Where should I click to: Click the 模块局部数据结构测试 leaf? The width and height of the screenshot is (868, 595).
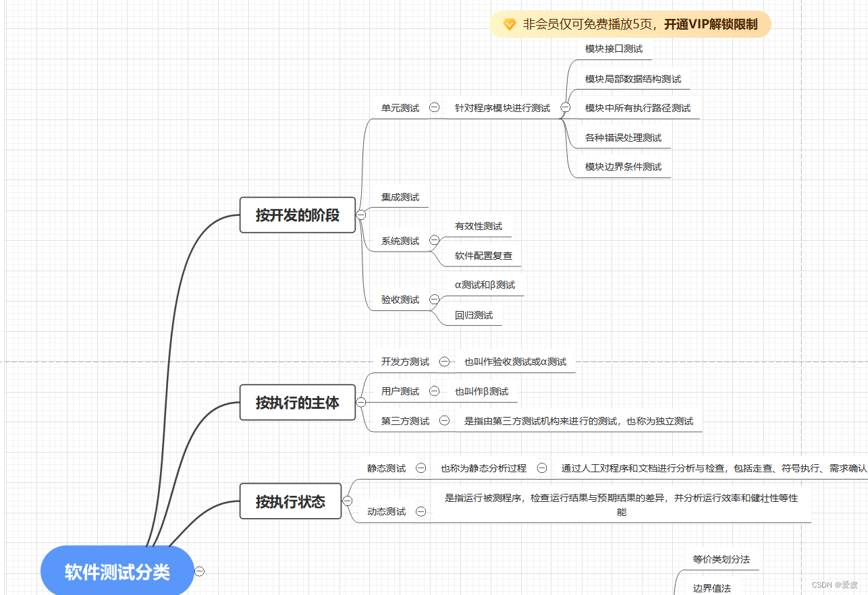[633, 78]
